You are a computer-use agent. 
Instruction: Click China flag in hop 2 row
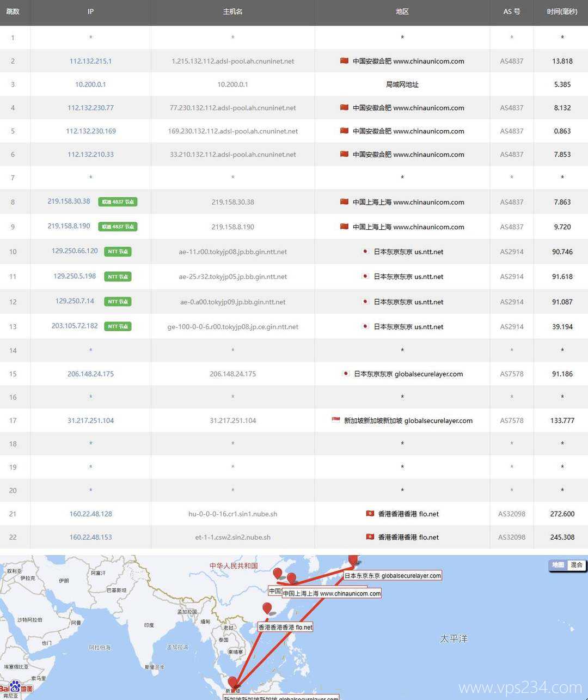click(344, 60)
